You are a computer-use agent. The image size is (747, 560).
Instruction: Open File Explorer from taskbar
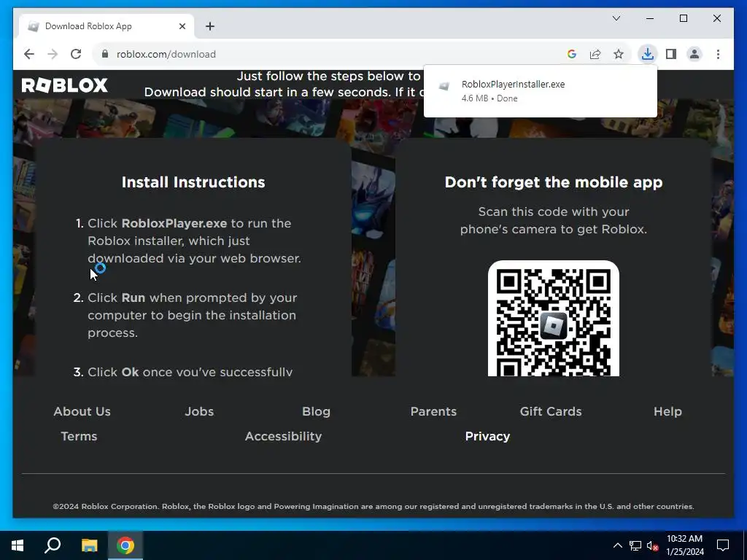[89, 545]
